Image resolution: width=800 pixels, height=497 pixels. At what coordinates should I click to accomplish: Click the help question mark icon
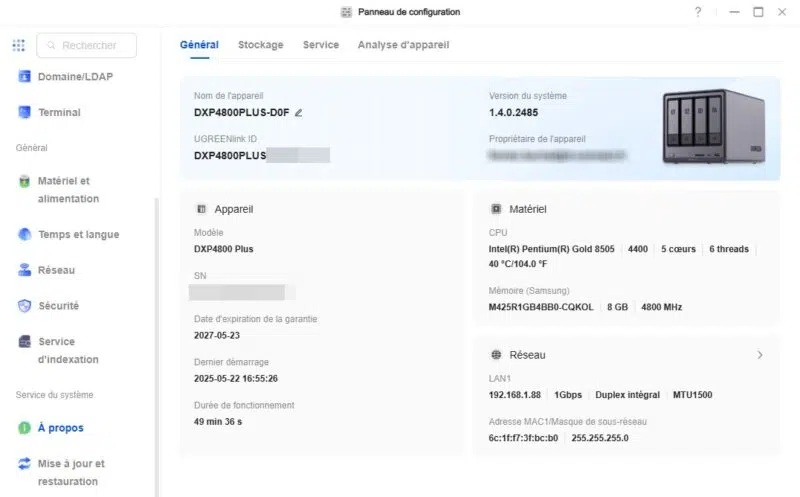click(697, 12)
